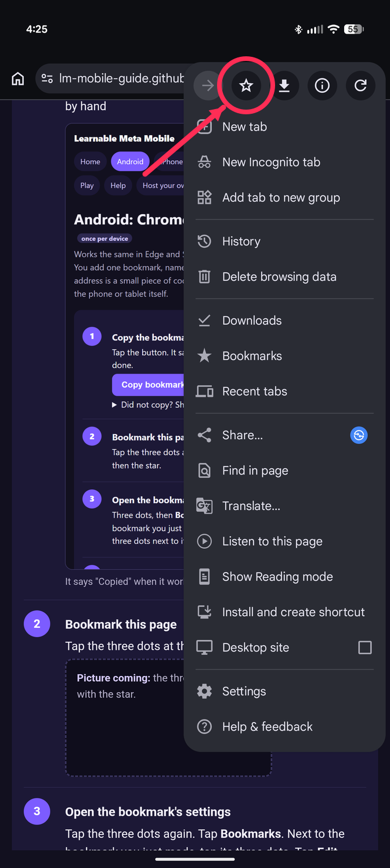Choose Desktop site menu entry
390x868 pixels.
[284, 648]
